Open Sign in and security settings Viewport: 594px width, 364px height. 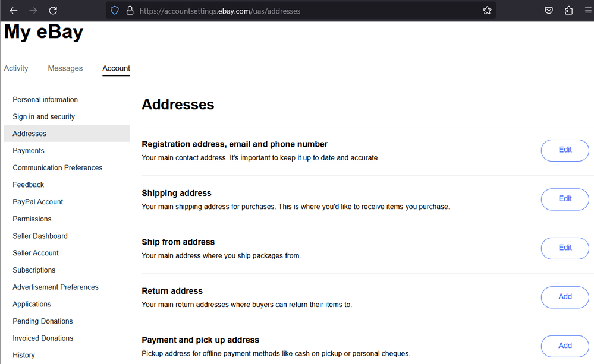[43, 116]
